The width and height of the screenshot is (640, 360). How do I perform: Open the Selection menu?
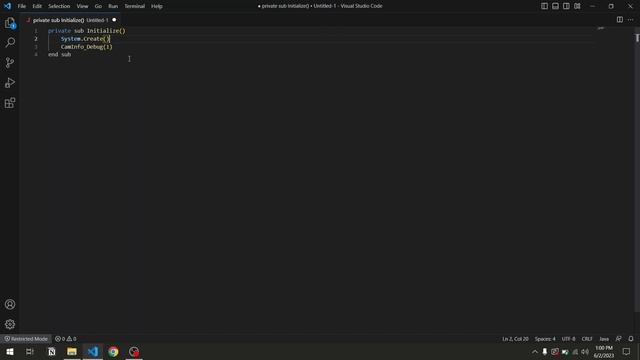coord(59,6)
